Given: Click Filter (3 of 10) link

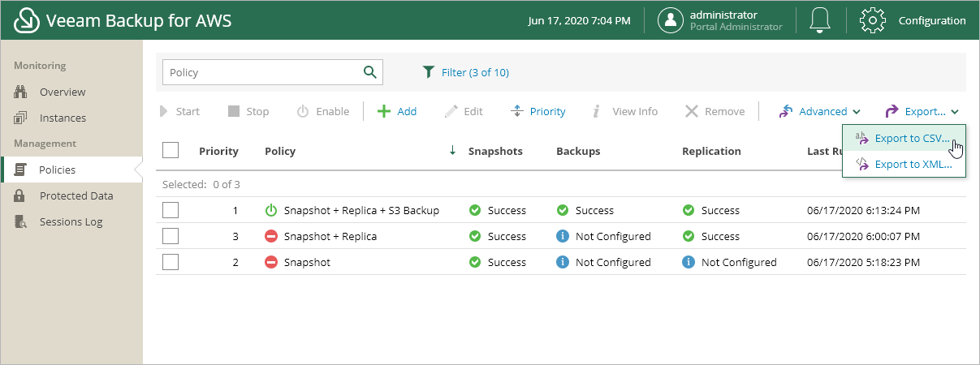Looking at the screenshot, I should coord(475,72).
